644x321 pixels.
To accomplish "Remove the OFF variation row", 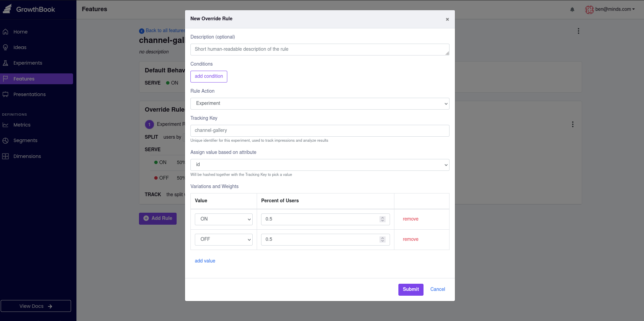I will tap(410, 239).
